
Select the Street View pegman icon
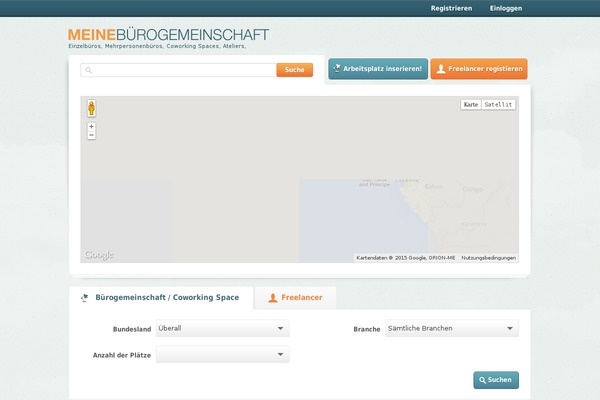click(91, 108)
